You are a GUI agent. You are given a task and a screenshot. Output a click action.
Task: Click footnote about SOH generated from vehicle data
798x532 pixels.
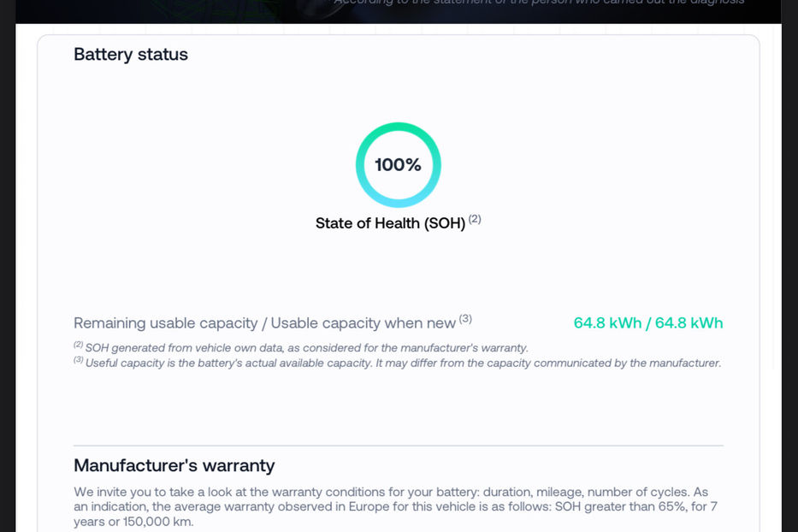(306, 348)
